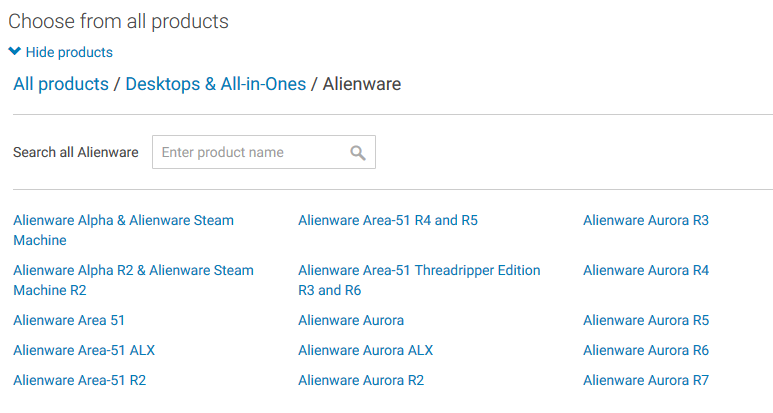Image resolution: width=773 pixels, height=413 pixels.
Task: Choose Alienware Aurora R2
Action: coord(361,380)
